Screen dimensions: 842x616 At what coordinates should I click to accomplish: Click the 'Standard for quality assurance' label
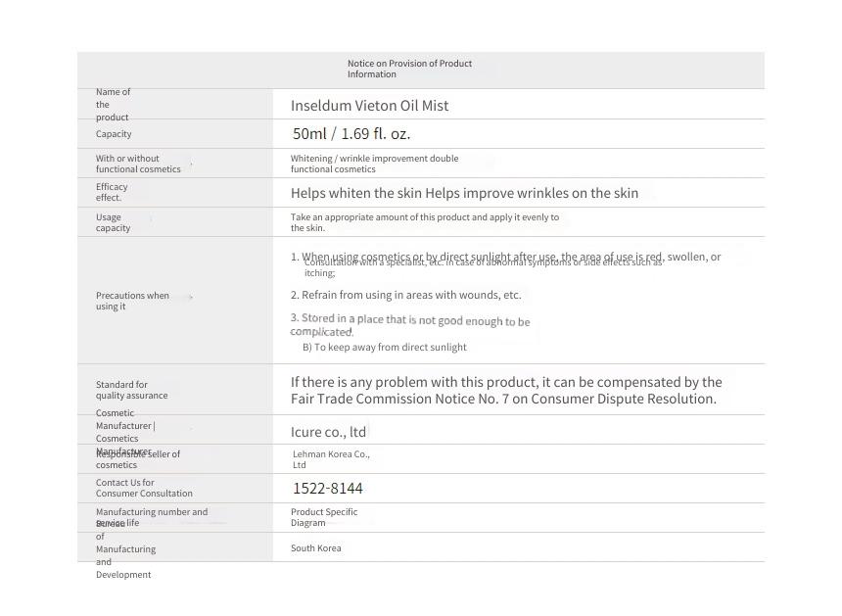click(131, 390)
